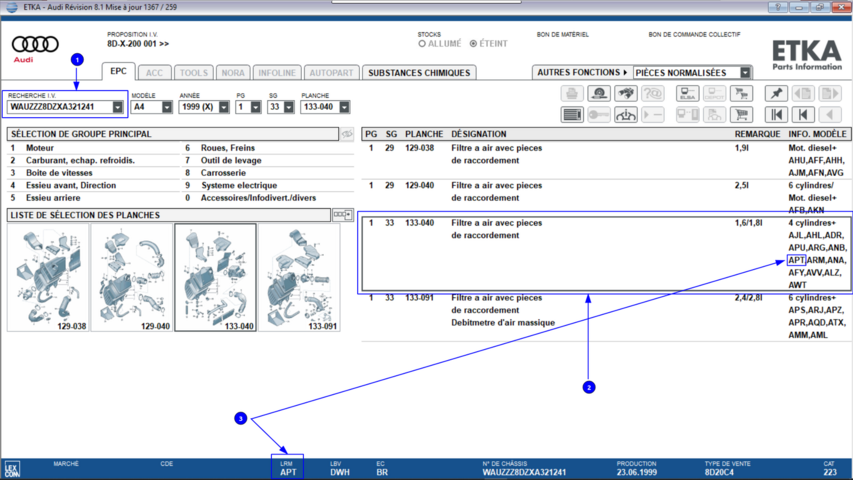Select group 0 Accessoires/Infodivert./divers
The height and width of the screenshot is (480, 853).
point(268,198)
